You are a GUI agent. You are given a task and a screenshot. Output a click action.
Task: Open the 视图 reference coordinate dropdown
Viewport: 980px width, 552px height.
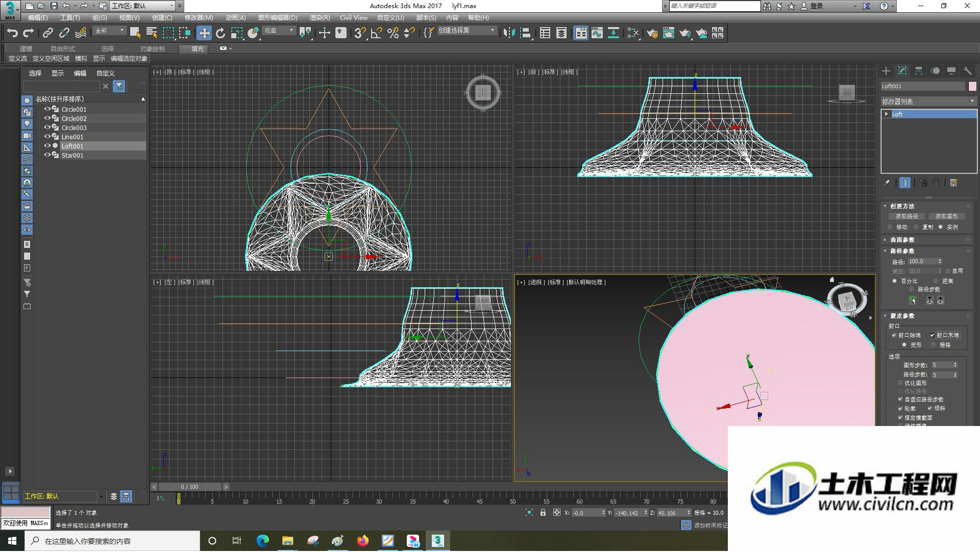(x=279, y=31)
